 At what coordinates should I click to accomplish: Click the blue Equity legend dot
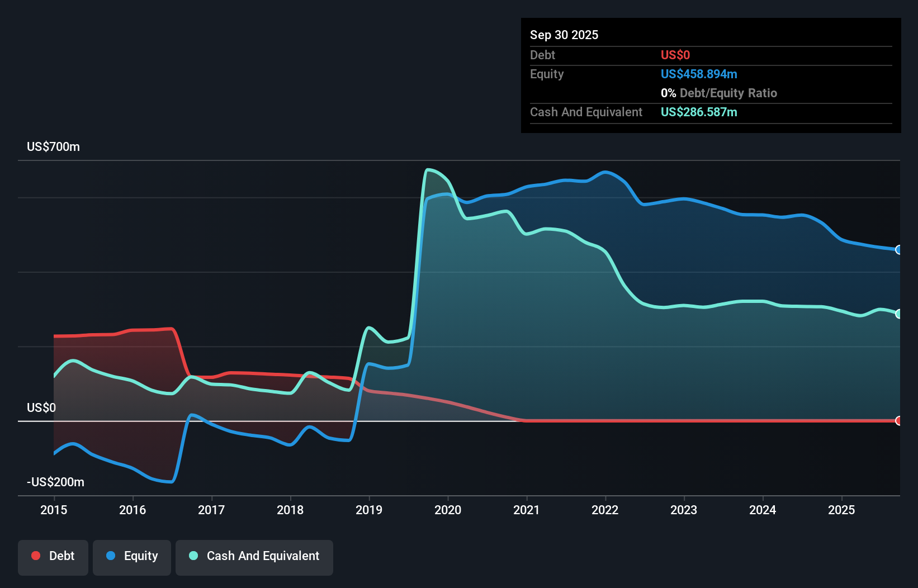click(x=112, y=556)
